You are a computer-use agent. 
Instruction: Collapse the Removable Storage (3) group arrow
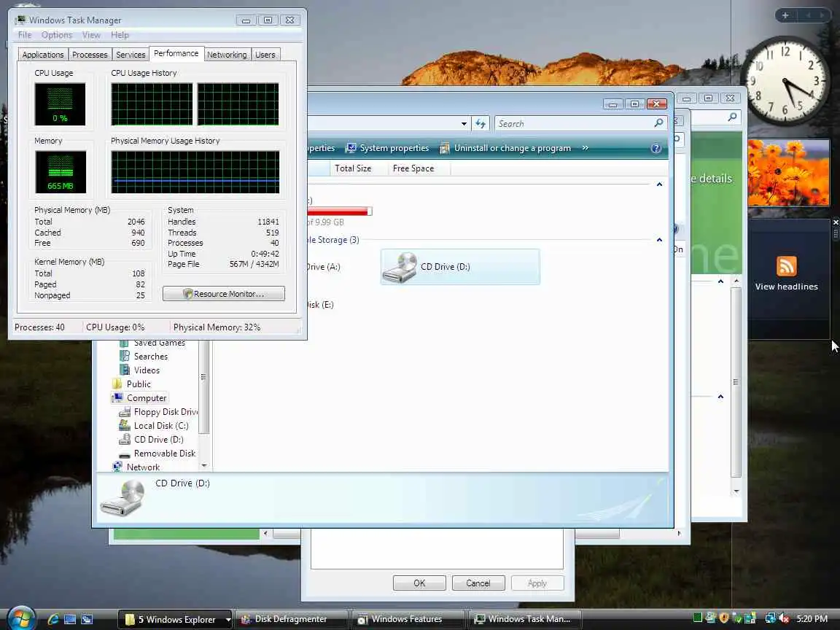click(659, 240)
